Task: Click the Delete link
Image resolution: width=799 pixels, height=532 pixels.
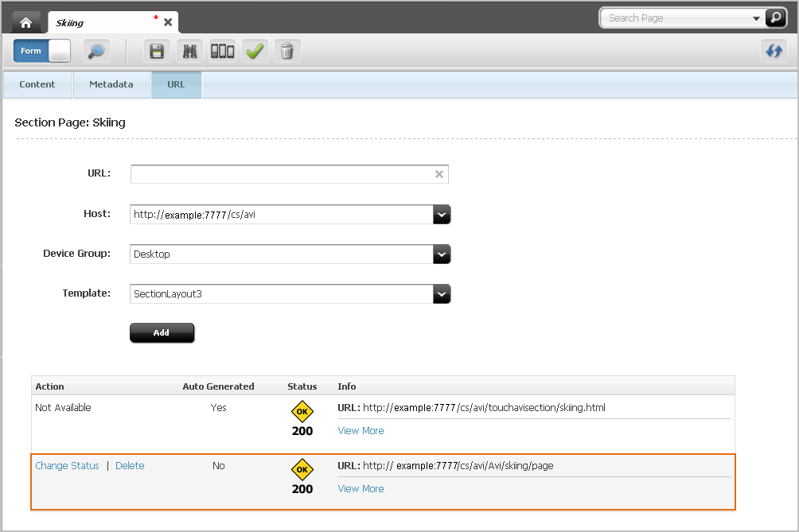Action: 130,466
